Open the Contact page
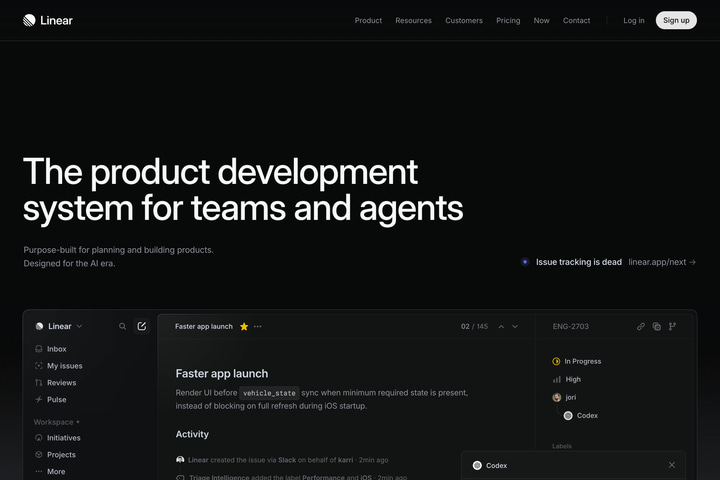Image resolution: width=720 pixels, height=480 pixels. pyautogui.click(x=576, y=20)
